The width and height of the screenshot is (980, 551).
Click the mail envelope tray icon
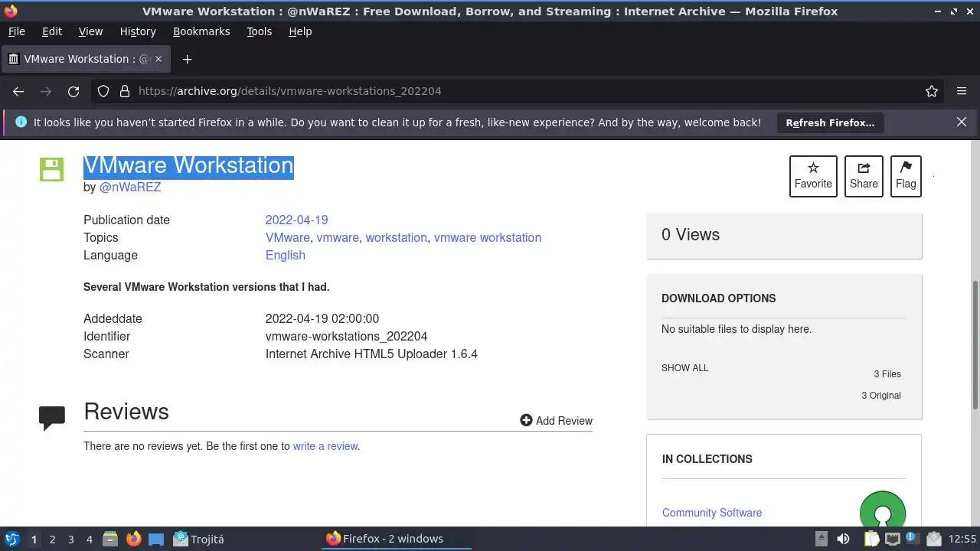tap(934, 539)
